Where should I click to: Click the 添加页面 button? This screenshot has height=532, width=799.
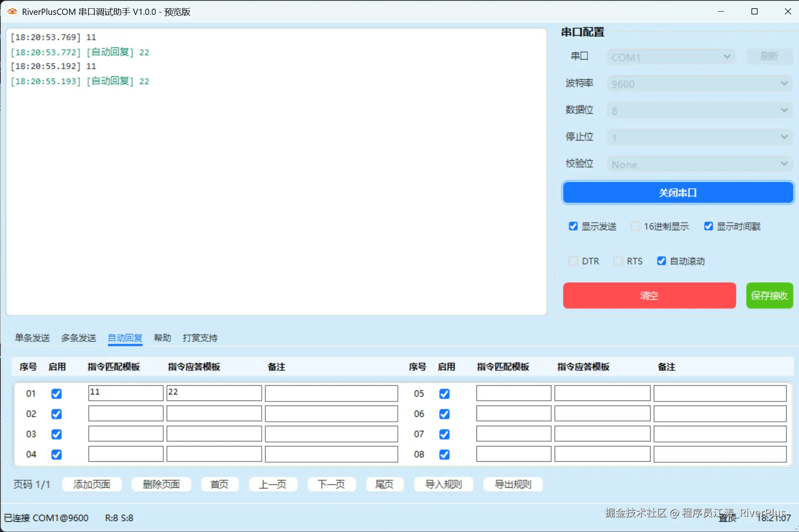tap(92, 484)
